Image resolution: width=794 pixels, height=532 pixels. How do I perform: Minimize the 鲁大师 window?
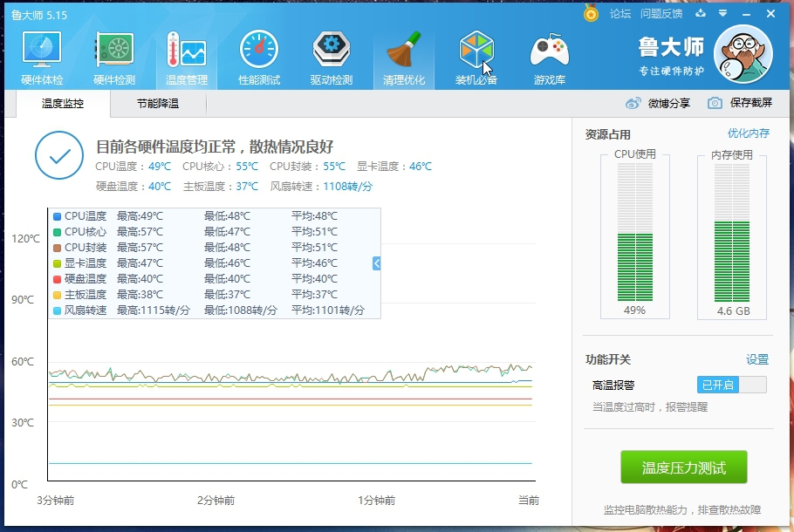coord(746,14)
